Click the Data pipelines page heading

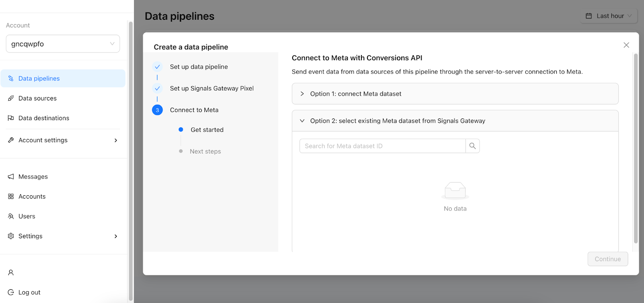pos(180,16)
